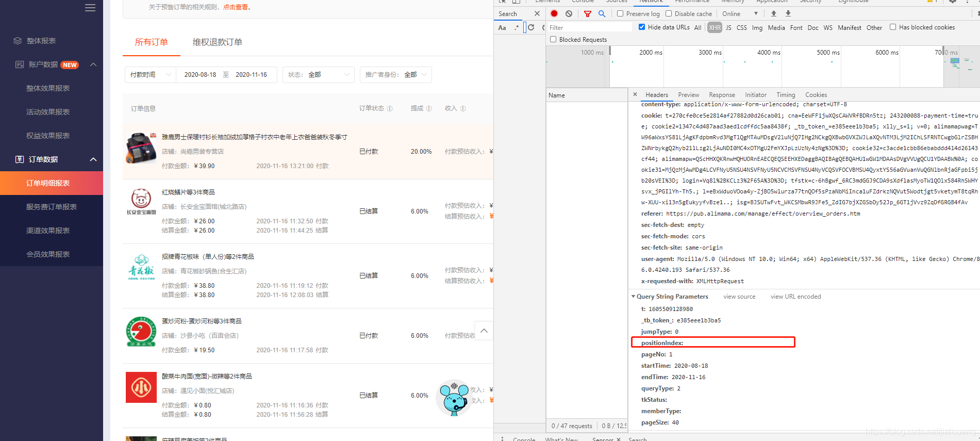Enable Disable cache checkbox
This screenshot has height=441, width=980.
pos(669,13)
